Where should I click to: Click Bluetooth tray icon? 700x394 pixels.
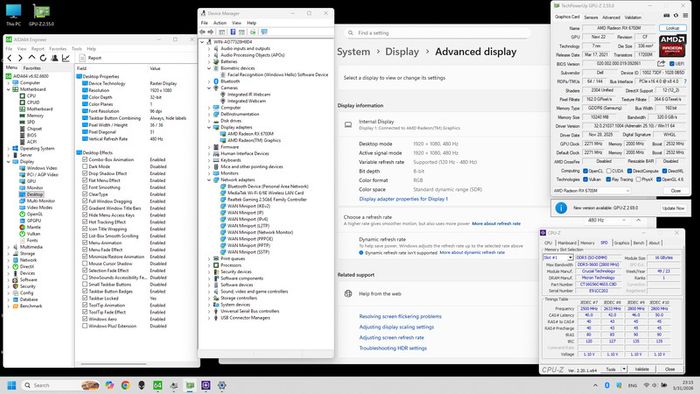click(607, 385)
